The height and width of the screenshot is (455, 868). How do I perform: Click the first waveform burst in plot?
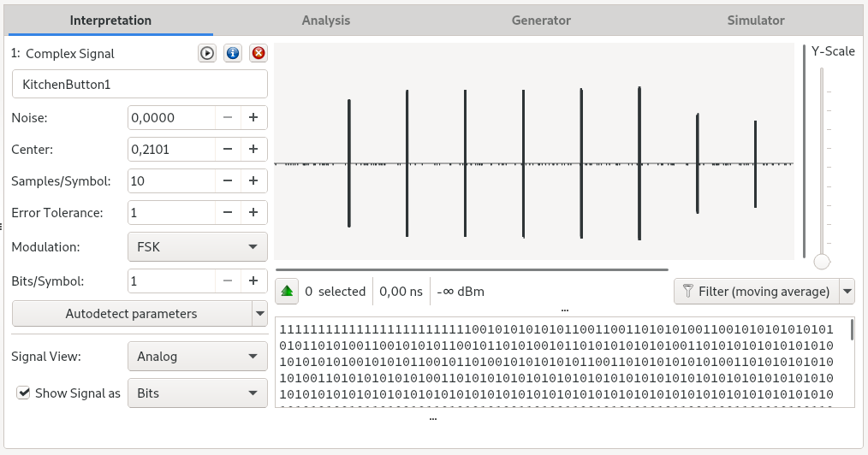(348, 163)
